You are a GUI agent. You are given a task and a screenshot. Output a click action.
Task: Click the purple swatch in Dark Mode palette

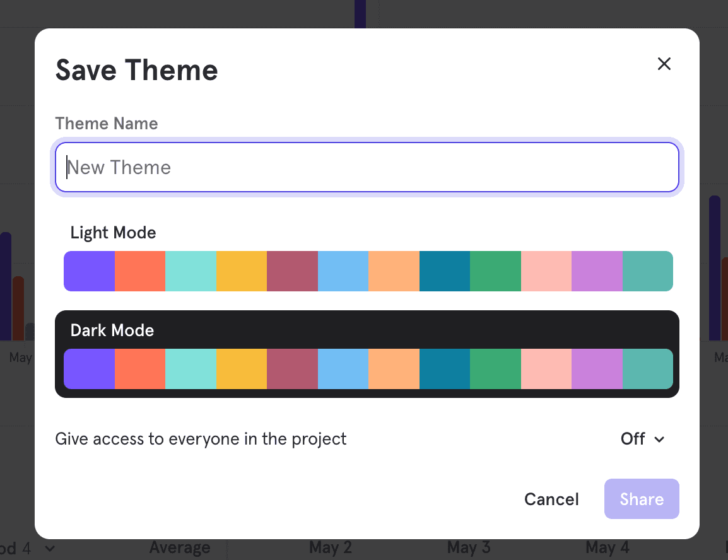pos(88,369)
